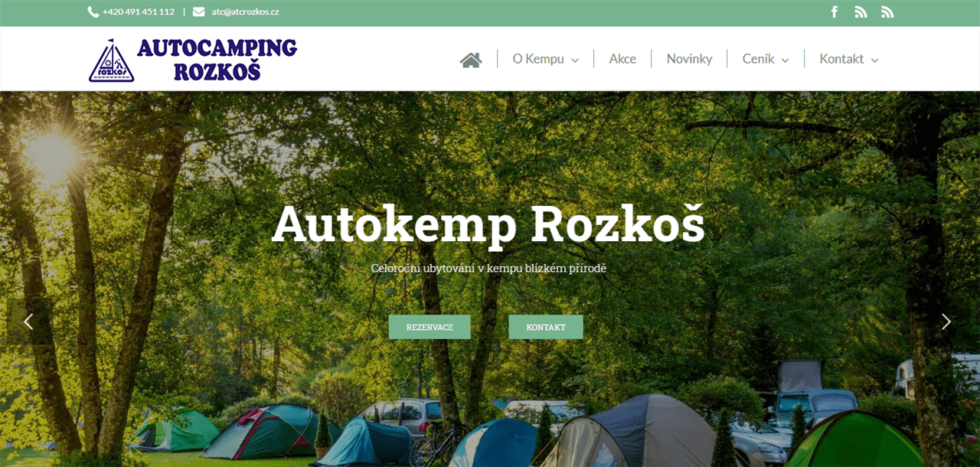Click the Autocamping Rozkoš logo

tap(193, 60)
